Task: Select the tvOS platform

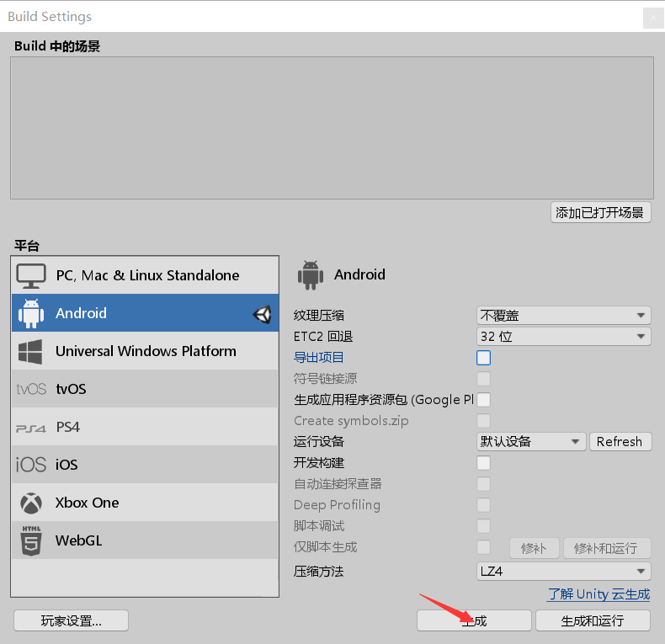Action: 145,389
